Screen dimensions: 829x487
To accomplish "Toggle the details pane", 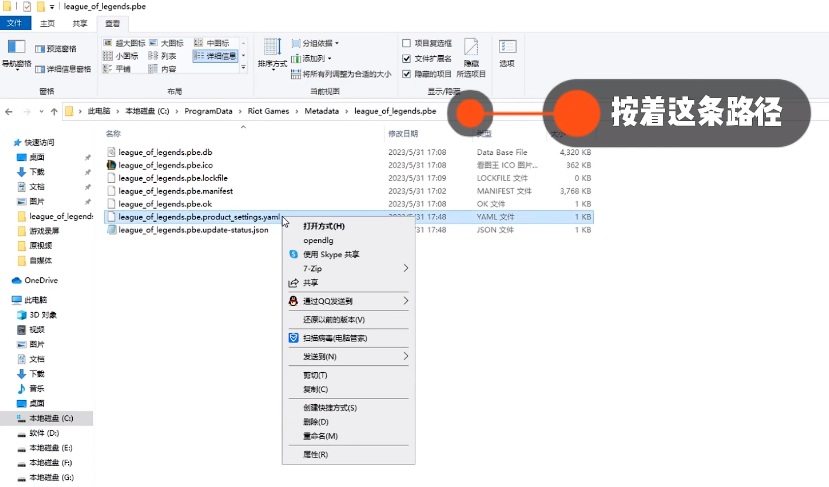I will (x=63, y=69).
